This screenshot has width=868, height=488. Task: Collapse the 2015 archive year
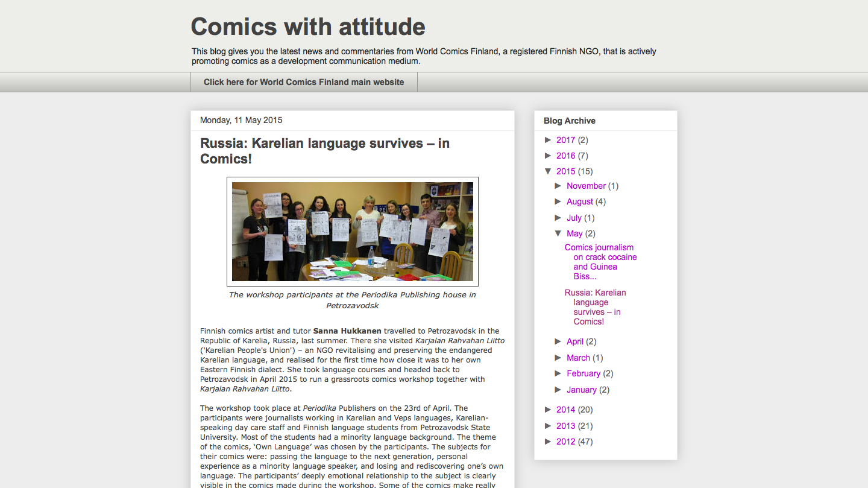pos(549,171)
